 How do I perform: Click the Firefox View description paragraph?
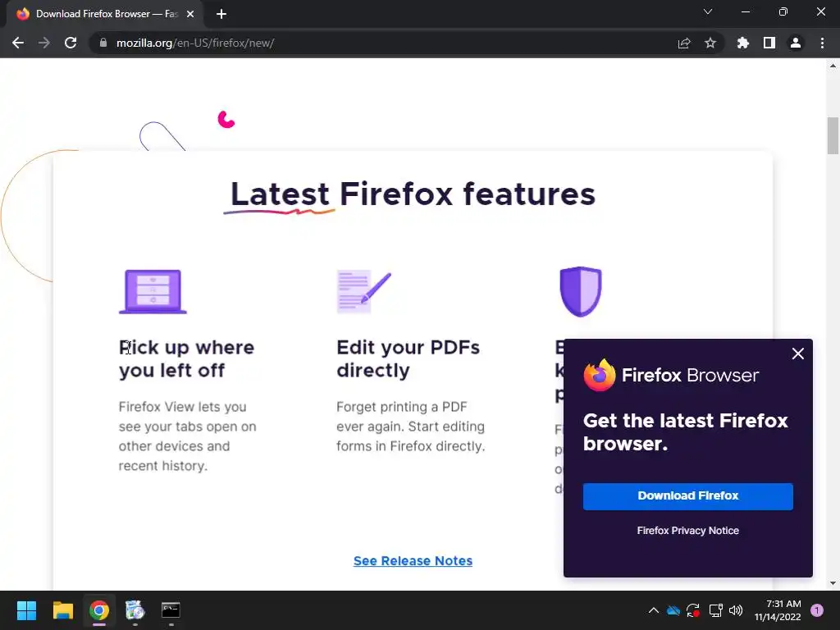point(188,436)
